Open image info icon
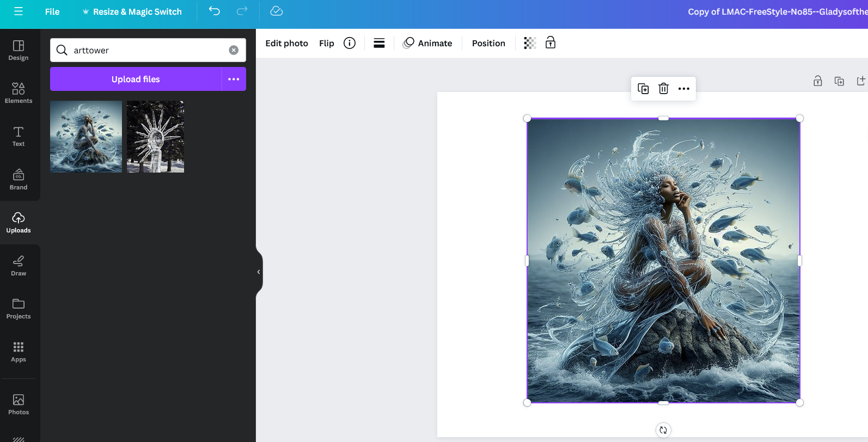 (x=350, y=43)
